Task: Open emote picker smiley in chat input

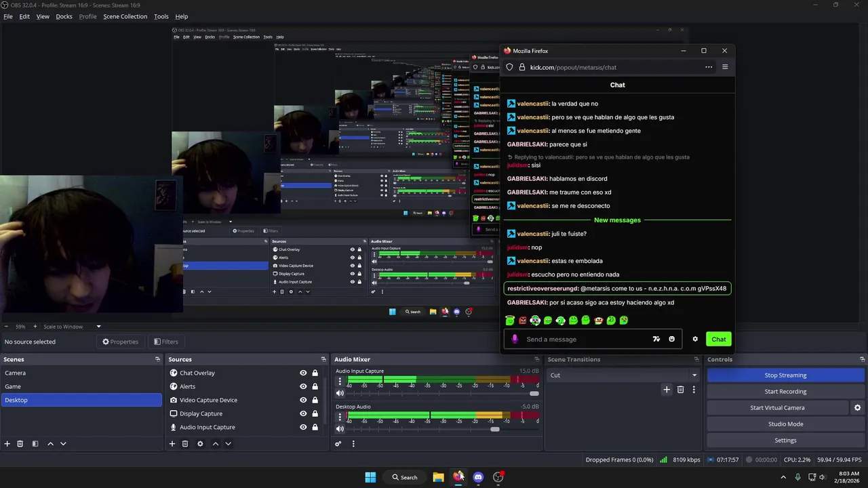Action: pos(672,339)
